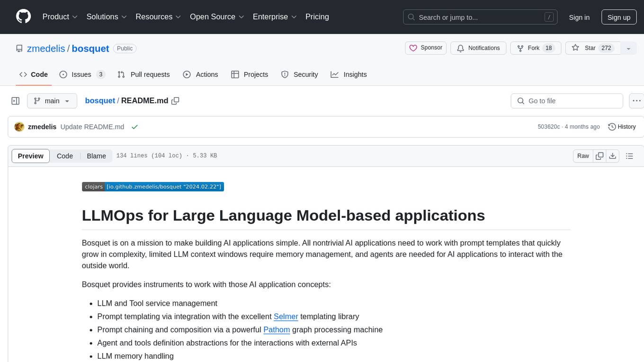
Task: Go to bosquet in the breadcrumb
Action: tap(100, 100)
